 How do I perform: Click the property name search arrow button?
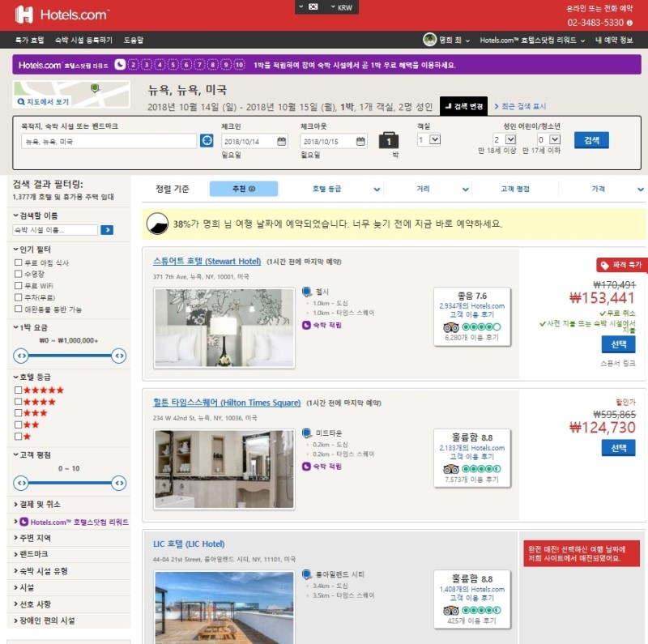[x=107, y=230]
